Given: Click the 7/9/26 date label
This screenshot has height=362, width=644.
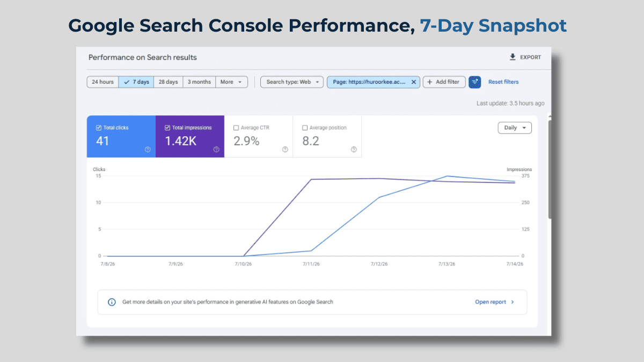Looking at the screenshot, I should point(175,264).
